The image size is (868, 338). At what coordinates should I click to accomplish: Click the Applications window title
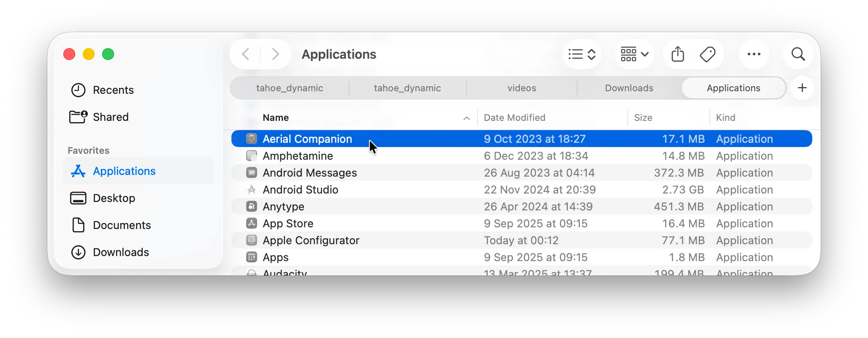point(339,54)
